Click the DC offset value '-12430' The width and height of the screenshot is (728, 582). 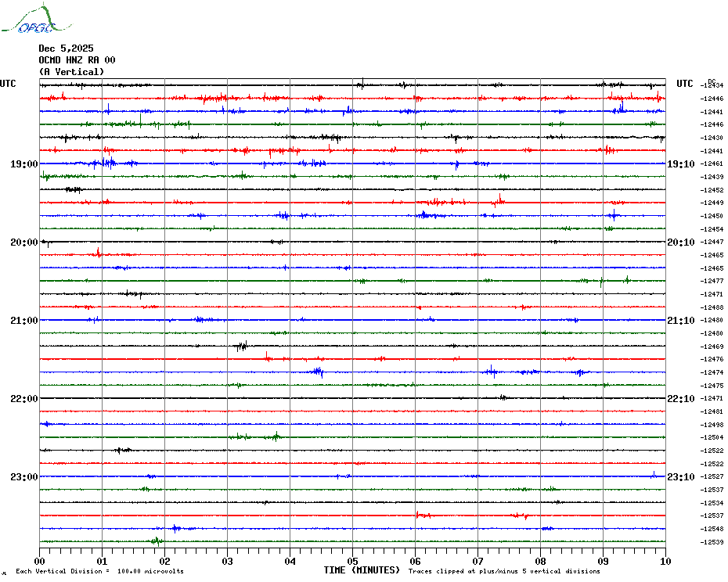(712, 138)
